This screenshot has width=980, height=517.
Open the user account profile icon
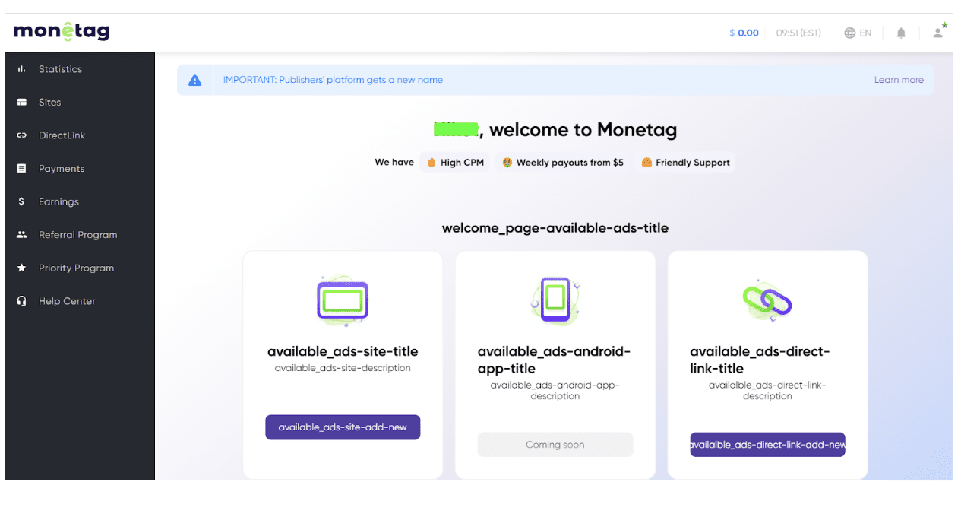click(940, 31)
